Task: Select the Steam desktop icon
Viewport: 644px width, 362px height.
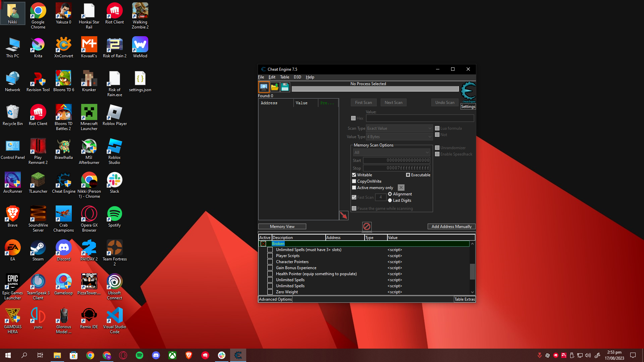Action: [x=38, y=251]
